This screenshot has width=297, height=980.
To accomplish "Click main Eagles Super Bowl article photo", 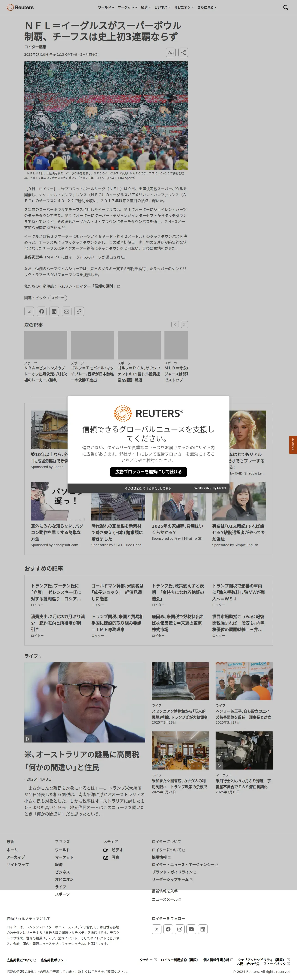I will [x=106, y=115].
